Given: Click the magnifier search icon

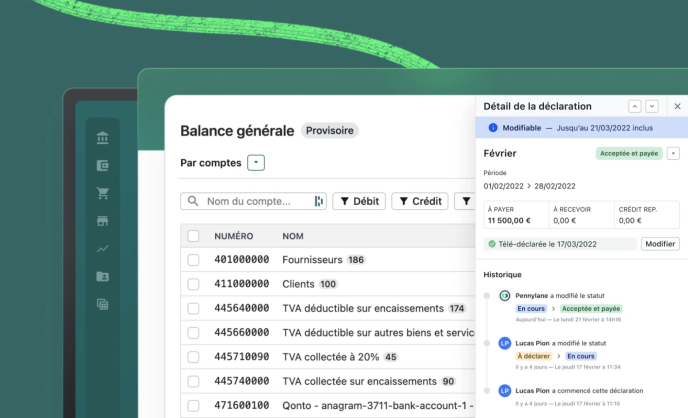Looking at the screenshot, I should [x=193, y=201].
